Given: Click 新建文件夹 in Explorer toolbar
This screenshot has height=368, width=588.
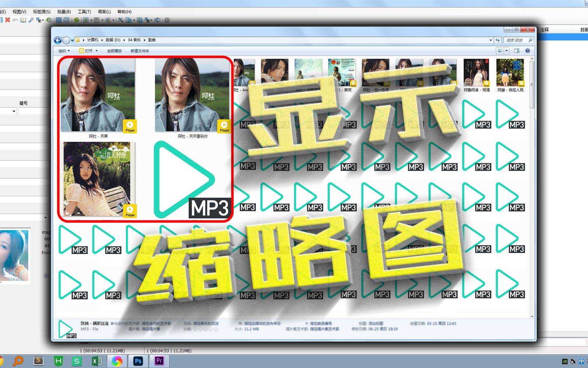Looking at the screenshot, I should point(140,51).
